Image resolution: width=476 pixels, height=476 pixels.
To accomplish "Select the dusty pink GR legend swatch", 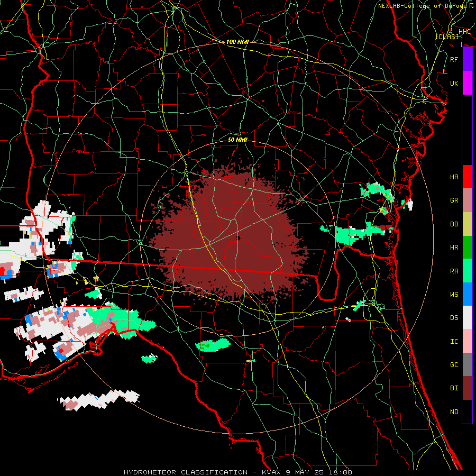I will click(x=467, y=200).
